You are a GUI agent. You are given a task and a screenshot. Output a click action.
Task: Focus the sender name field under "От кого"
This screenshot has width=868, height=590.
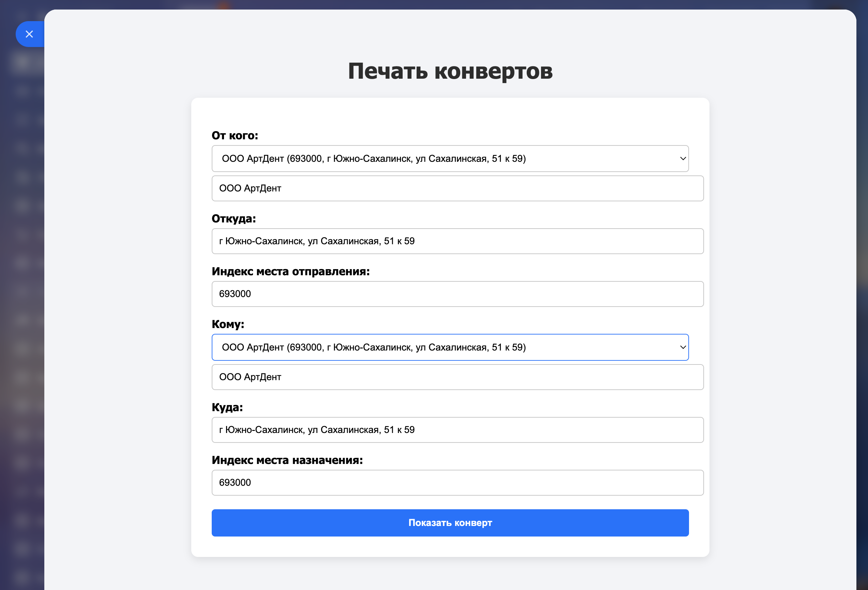(457, 188)
